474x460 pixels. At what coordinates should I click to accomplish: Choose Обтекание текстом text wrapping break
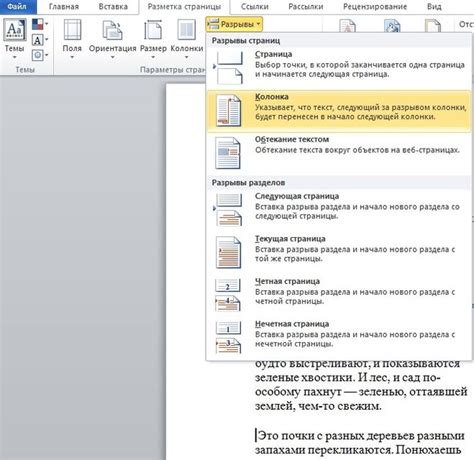click(x=339, y=153)
